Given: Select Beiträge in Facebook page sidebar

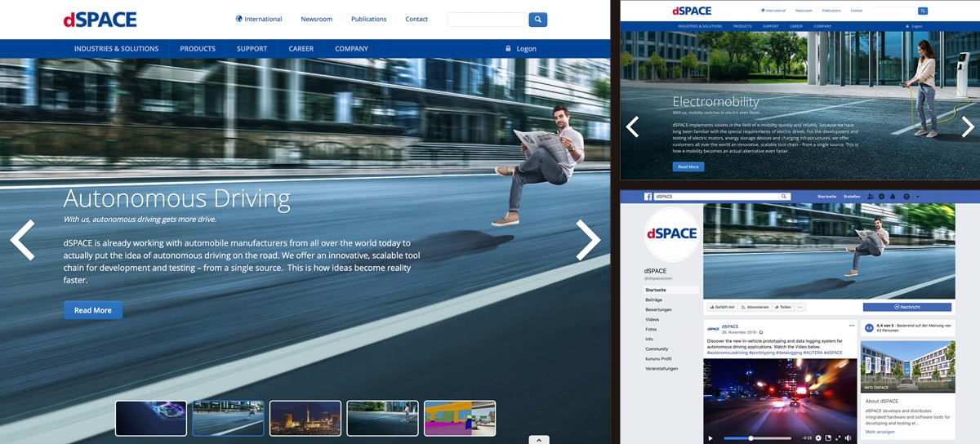Looking at the screenshot, I should 654,300.
